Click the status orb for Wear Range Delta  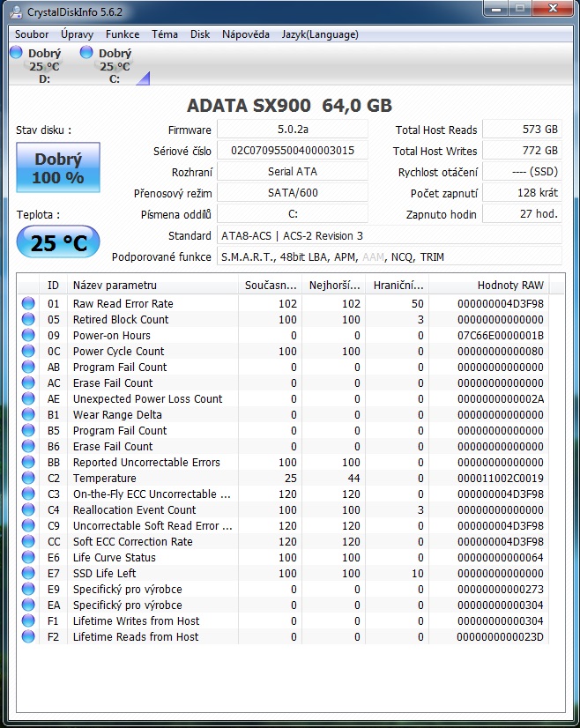pos(28,414)
